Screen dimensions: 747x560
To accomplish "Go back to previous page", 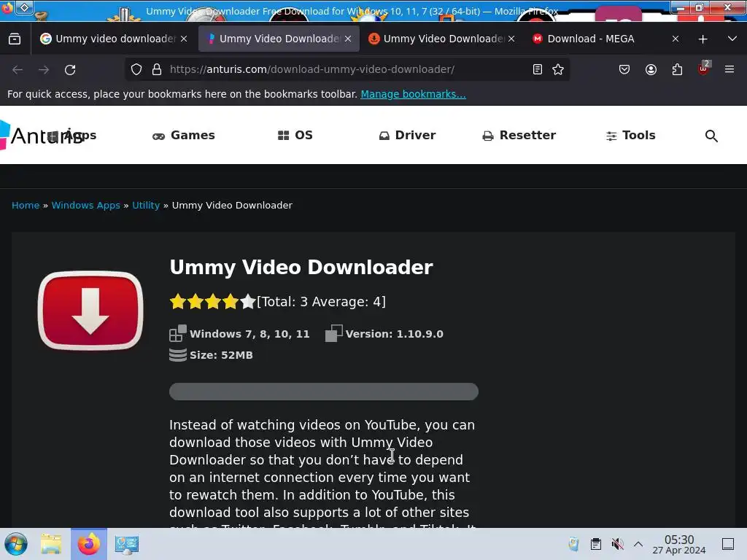I will coord(18,69).
